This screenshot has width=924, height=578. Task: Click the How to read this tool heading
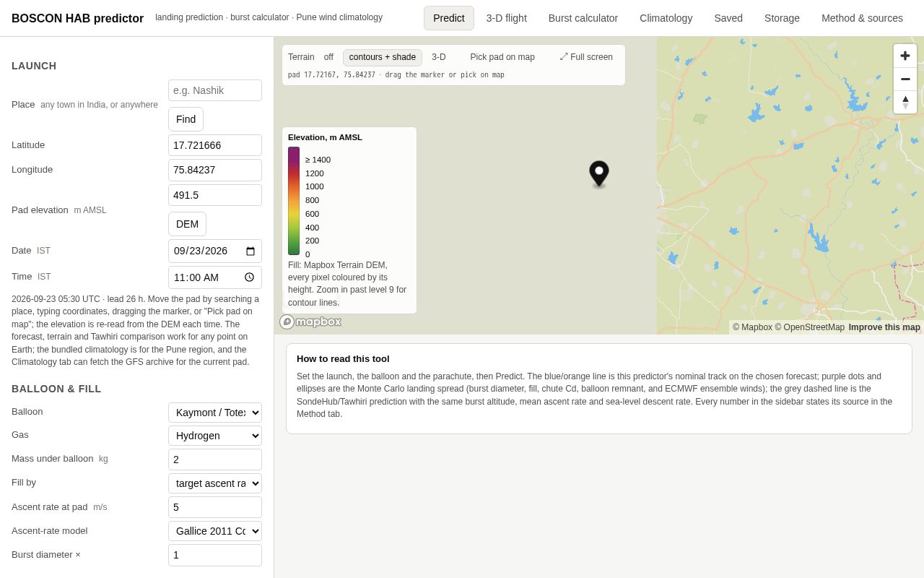point(343,359)
